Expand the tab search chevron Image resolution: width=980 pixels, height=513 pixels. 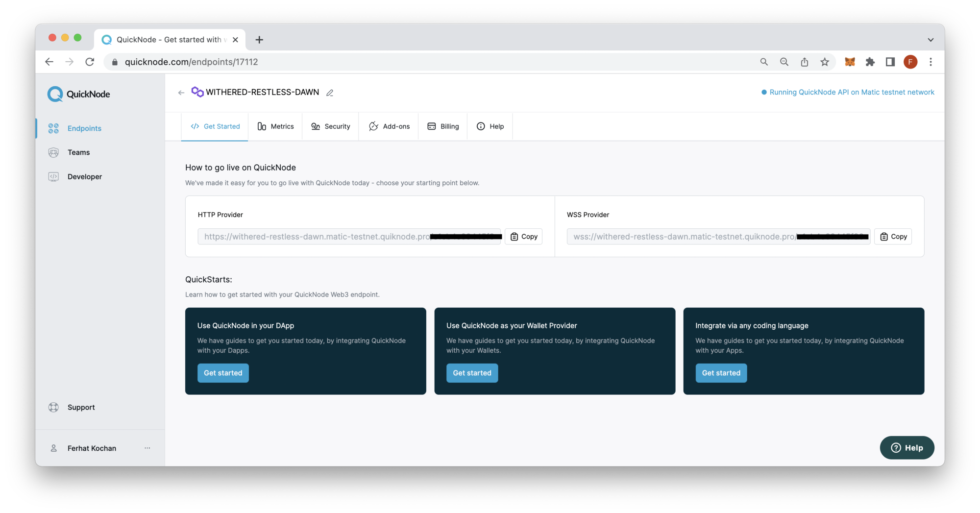coord(930,40)
